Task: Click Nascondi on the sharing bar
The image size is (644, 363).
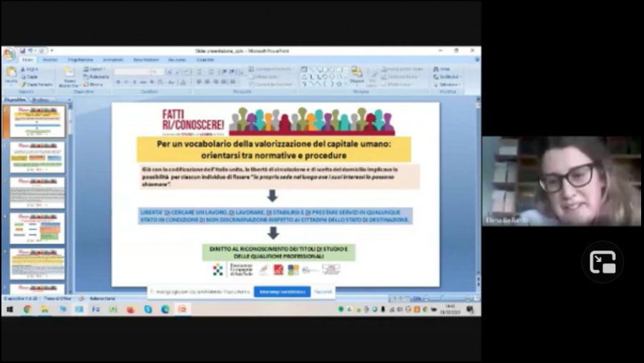Action: point(323,292)
